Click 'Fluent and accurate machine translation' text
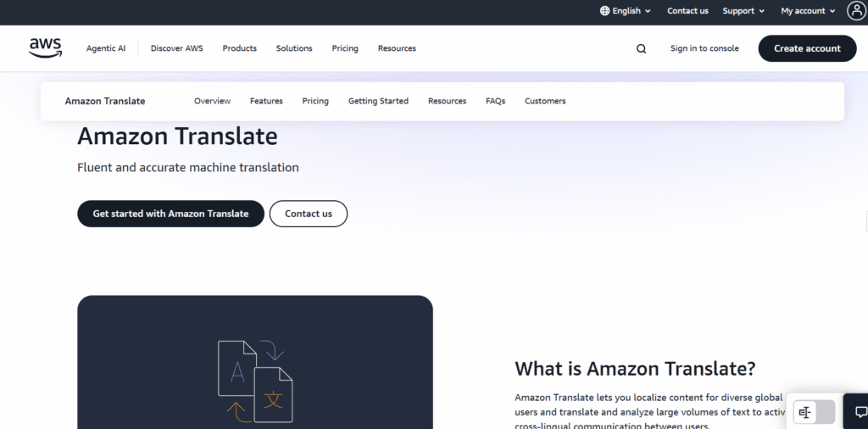 point(188,167)
